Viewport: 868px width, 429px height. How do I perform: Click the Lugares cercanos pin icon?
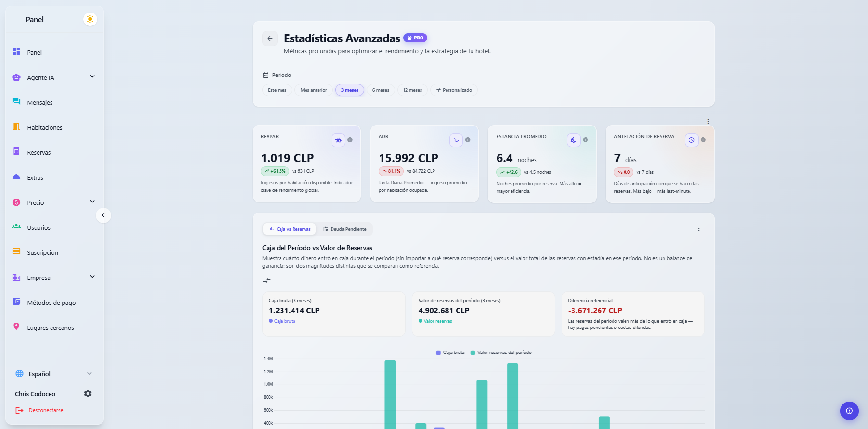pyautogui.click(x=16, y=327)
